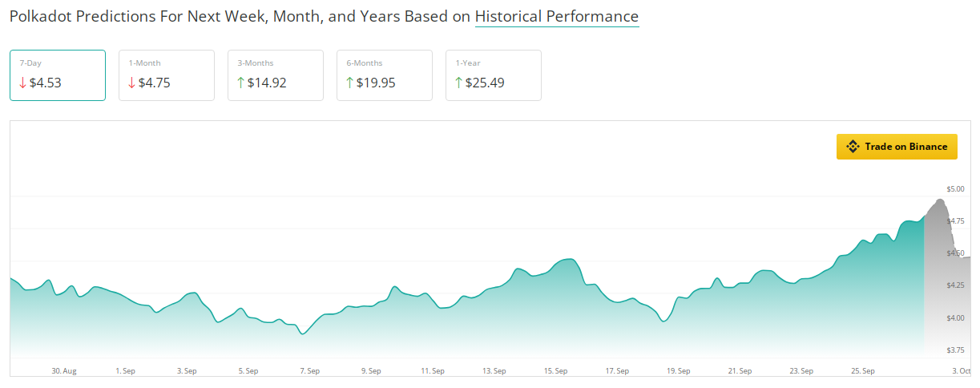Click the 30. Aug date label on the axis
This screenshot has width=980, height=388.
point(64,371)
